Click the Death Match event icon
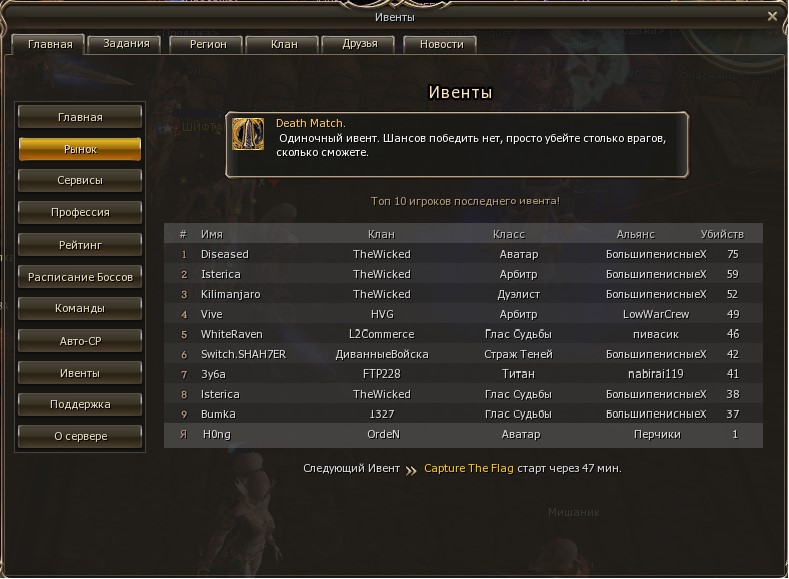The image size is (789, 579). point(248,134)
